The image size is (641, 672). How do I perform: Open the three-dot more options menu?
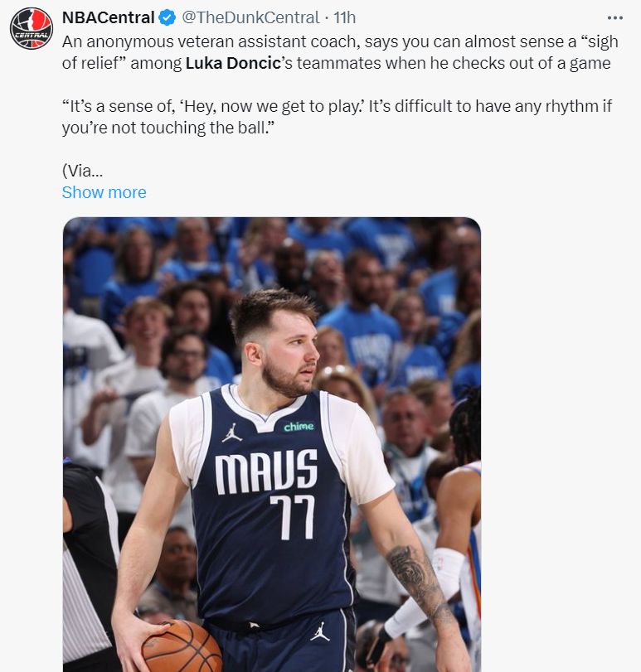(614, 17)
